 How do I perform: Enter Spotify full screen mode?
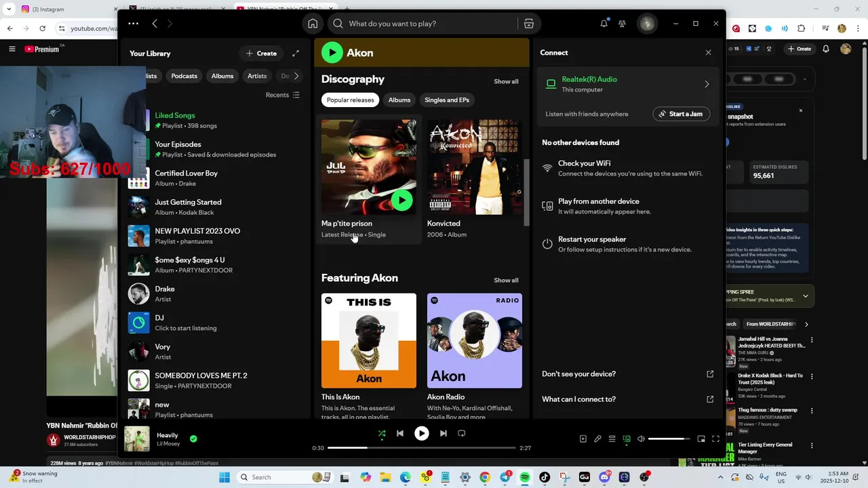[x=715, y=439]
